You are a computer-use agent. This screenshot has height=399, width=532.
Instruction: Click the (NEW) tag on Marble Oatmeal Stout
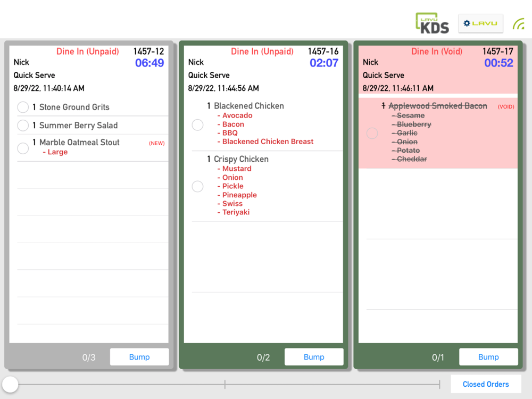(x=157, y=143)
